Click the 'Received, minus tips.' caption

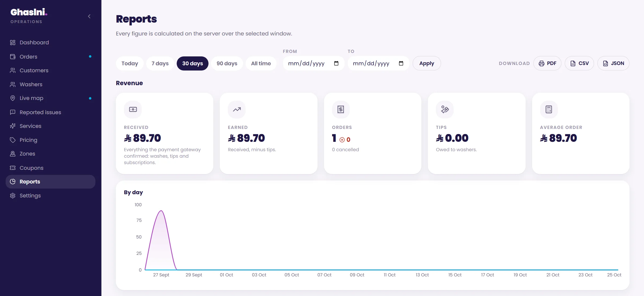click(252, 150)
